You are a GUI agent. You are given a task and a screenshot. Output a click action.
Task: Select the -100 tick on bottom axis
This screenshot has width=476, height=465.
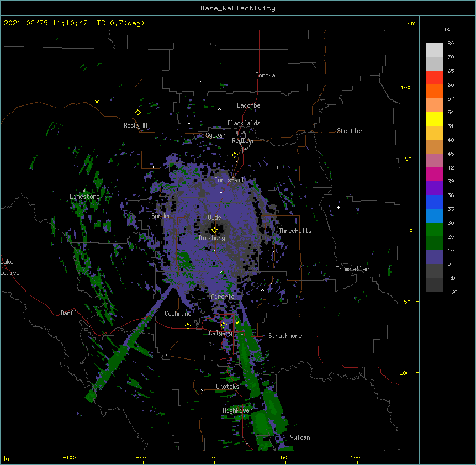[x=69, y=458]
